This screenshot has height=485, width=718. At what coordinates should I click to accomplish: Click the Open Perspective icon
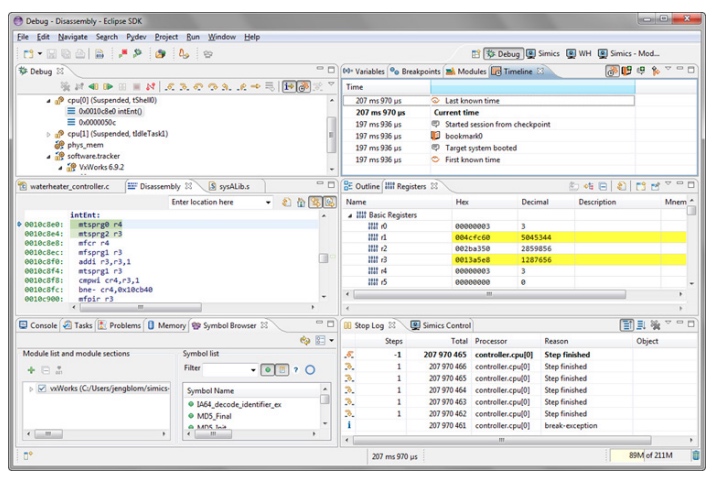point(476,54)
